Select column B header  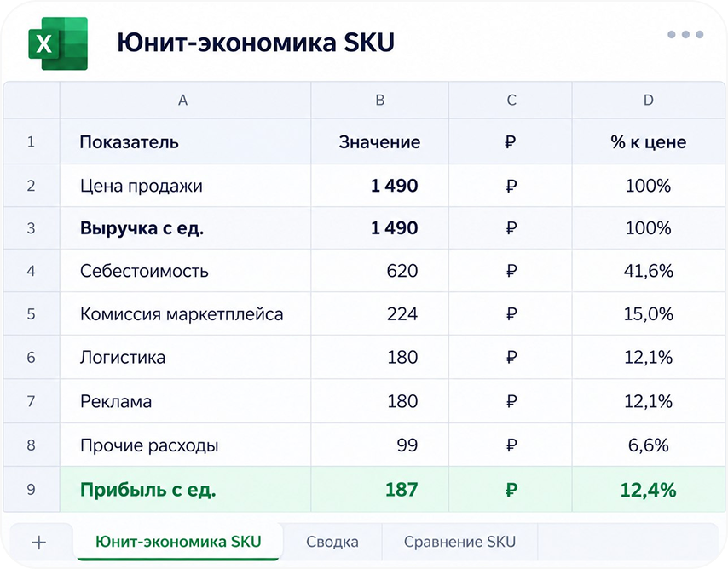pos(380,100)
